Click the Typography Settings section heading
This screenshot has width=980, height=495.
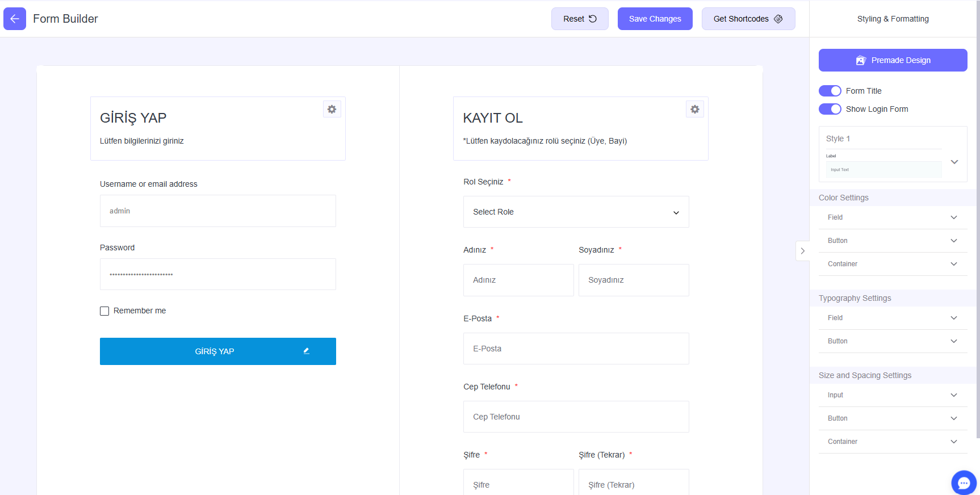point(855,298)
